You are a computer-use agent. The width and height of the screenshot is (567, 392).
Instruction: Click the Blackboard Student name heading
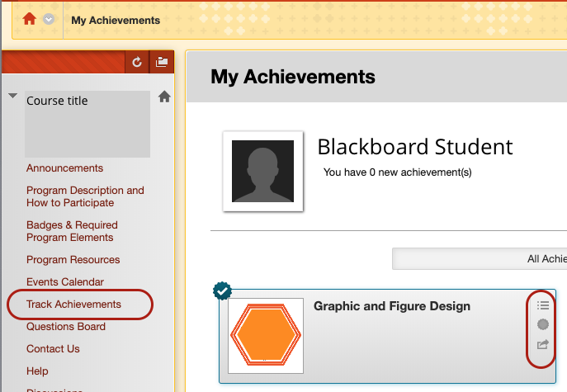coord(415,146)
